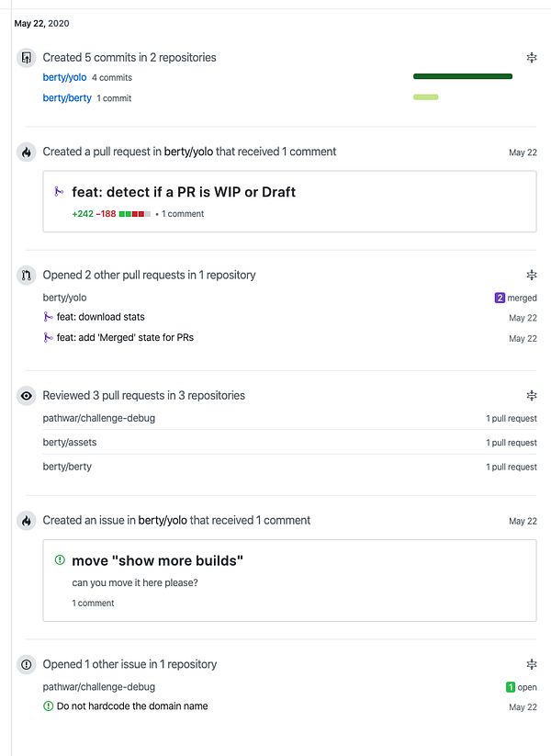Click the open issue icon on 'move show more builds'
Viewport: 551px width, 756px height.
[61, 560]
